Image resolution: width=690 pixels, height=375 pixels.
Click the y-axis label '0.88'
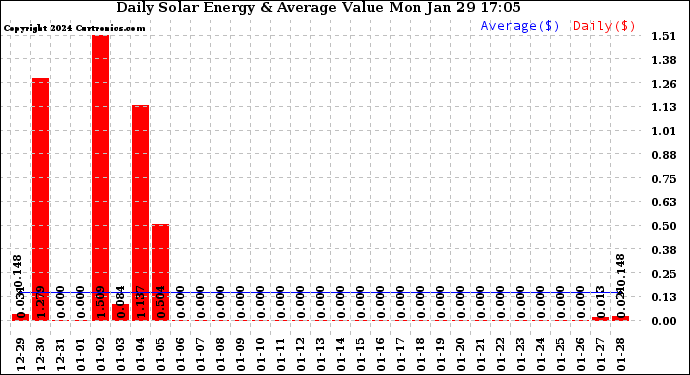point(664,155)
